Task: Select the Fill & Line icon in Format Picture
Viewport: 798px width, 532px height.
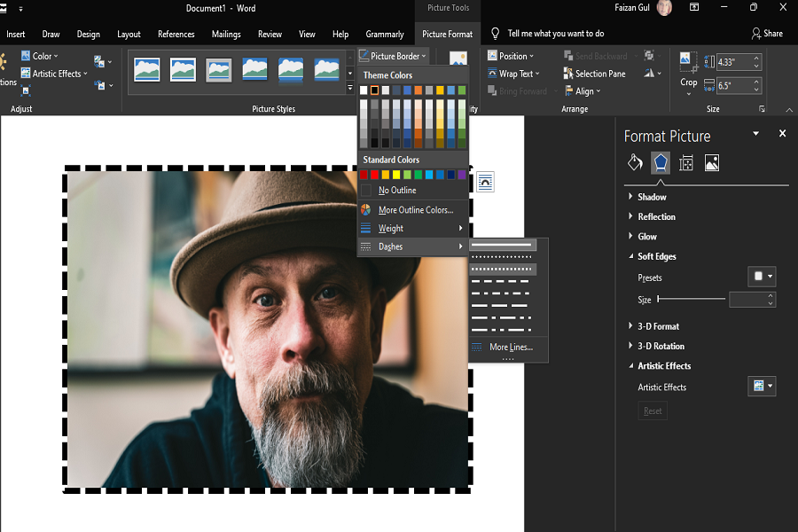Action: [635, 162]
